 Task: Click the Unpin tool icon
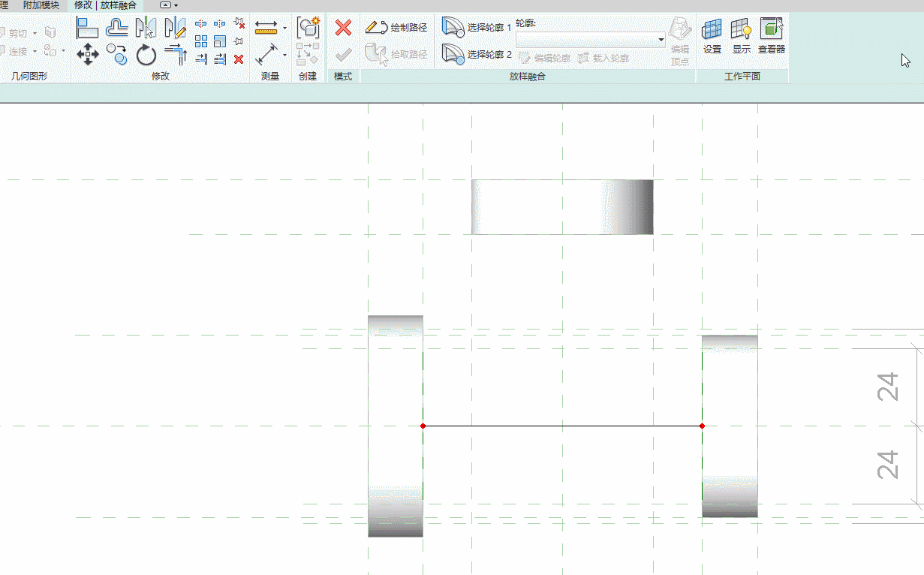(239, 23)
